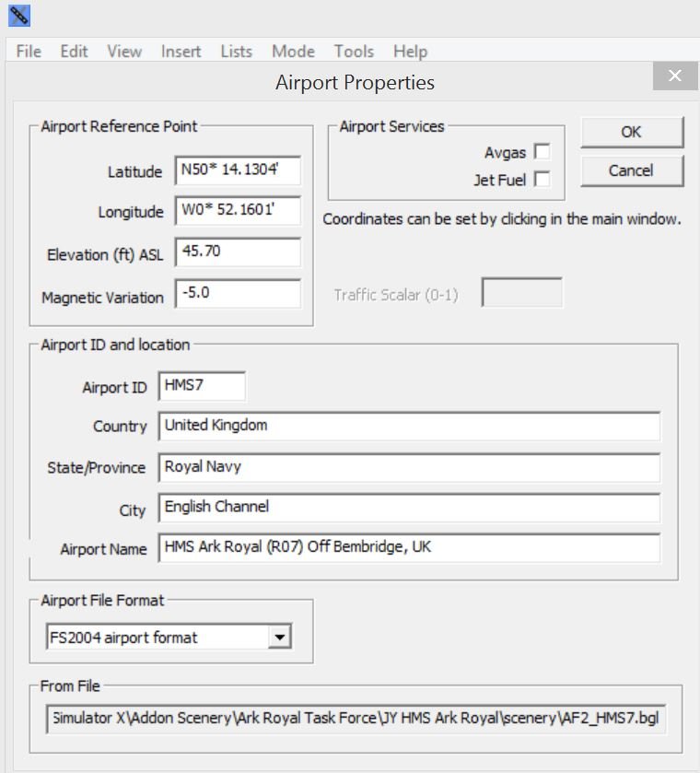Viewport: 700px width, 773px height.
Task: Close the Airport Properties dialog
Action: click(x=674, y=76)
